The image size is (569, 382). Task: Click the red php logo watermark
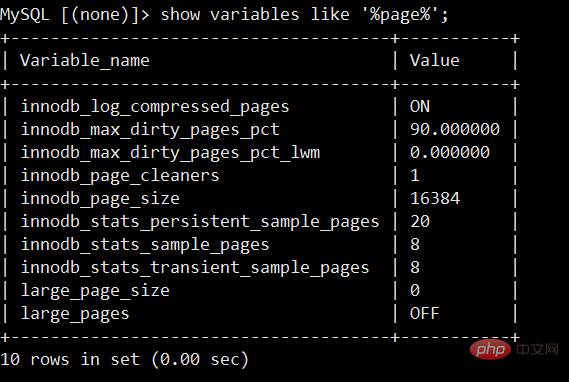tap(490, 349)
